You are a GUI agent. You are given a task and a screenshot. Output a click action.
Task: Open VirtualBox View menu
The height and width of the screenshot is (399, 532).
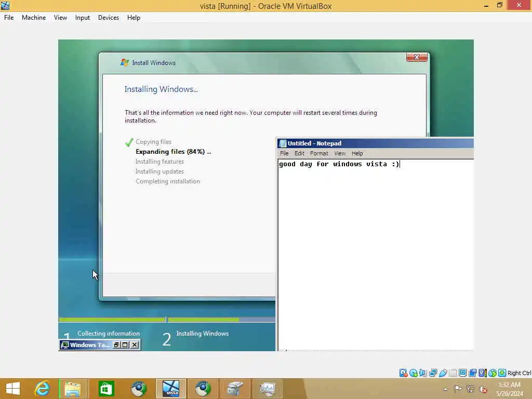point(60,18)
